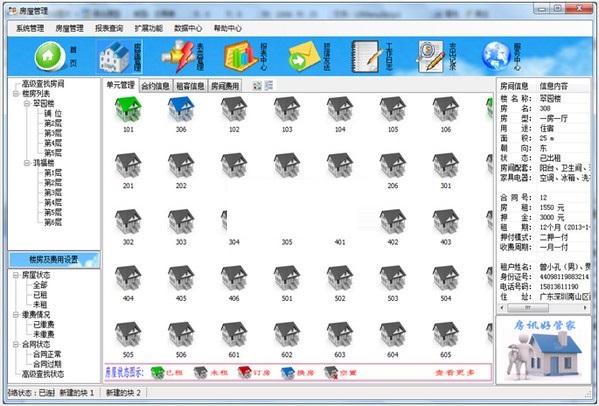The image size is (599, 406).
Task: Collapse the 翠园楼 building node
Action: (x=27, y=104)
